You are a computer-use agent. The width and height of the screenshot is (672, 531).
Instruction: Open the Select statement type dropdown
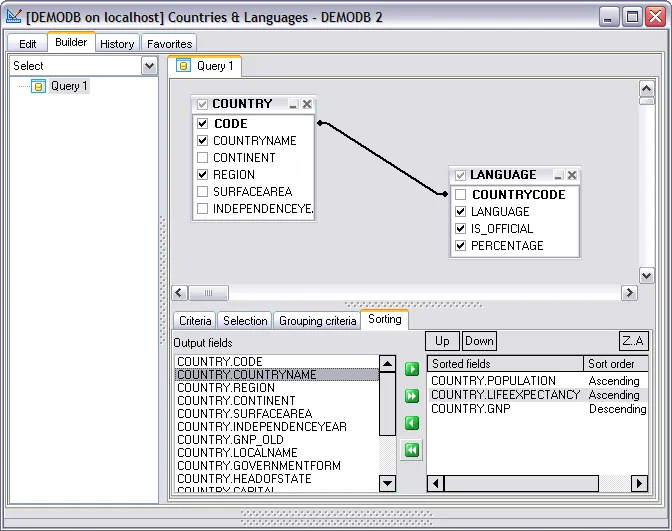coord(149,66)
